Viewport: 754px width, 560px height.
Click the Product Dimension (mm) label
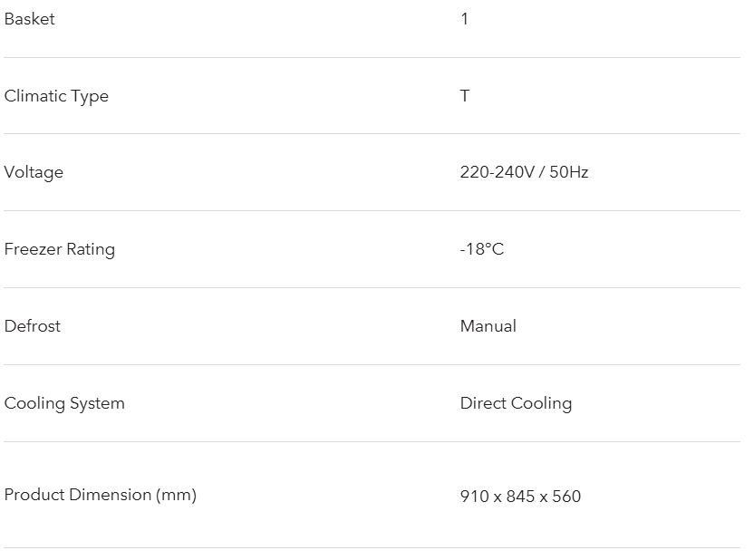(x=101, y=495)
